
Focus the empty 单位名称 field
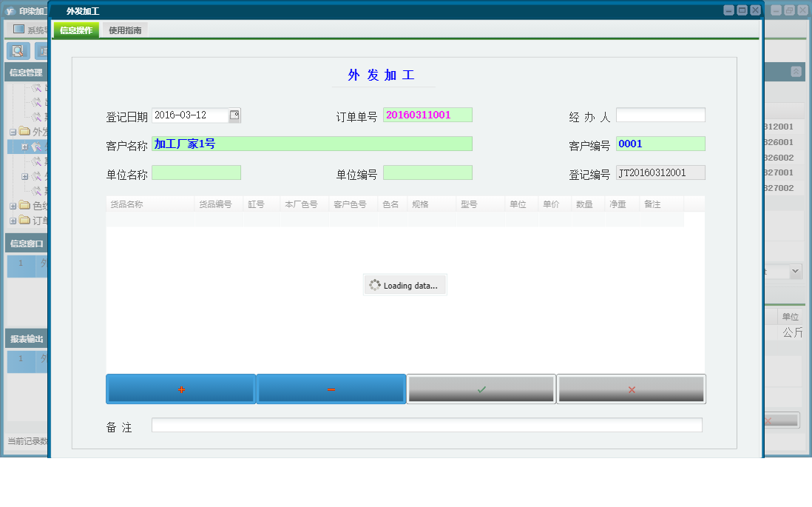tap(196, 172)
